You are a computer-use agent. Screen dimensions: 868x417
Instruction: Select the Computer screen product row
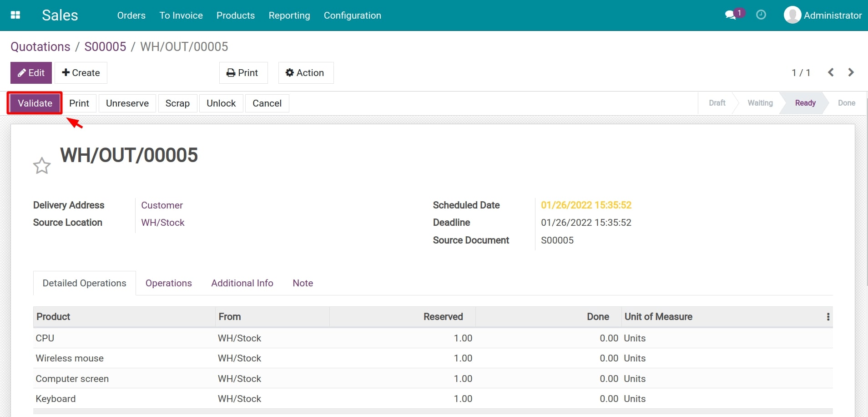[x=433, y=378]
